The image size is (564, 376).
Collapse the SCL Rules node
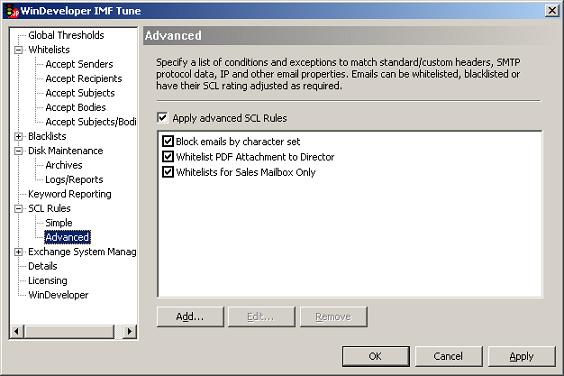[x=18, y=208]
